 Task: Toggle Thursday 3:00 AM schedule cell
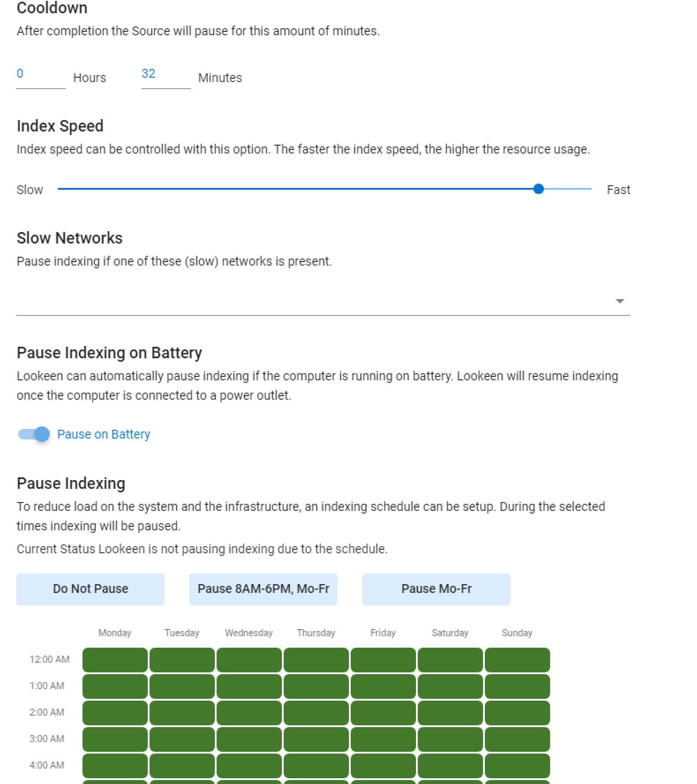[316, 739]
